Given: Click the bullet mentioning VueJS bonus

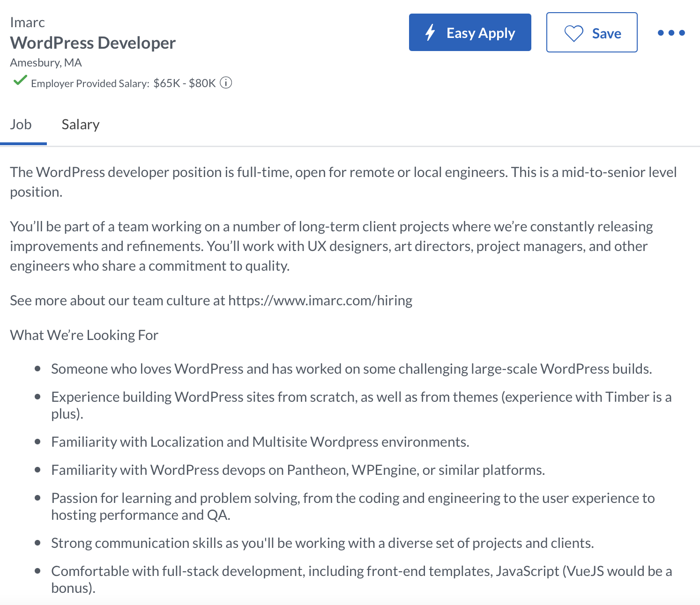Looking at the screenshot, I should click(x=361, y=579).
